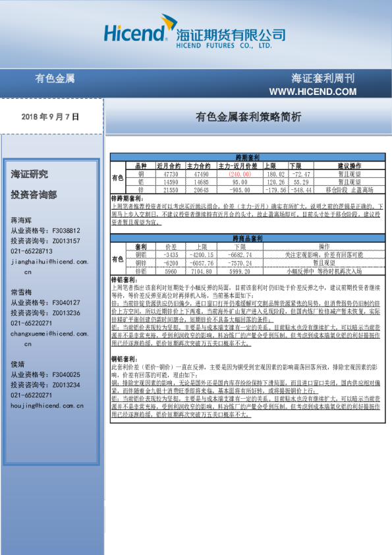Select the 锌铝 spread value 5960
This screenshot has height=555, width=392.
(x=171, y=272)
